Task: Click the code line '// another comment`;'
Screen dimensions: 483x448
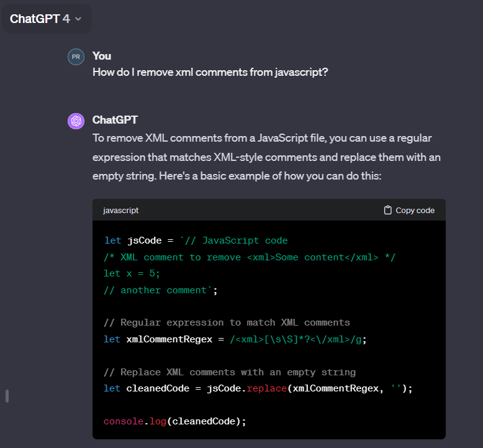Action: (x=161, y=290)
